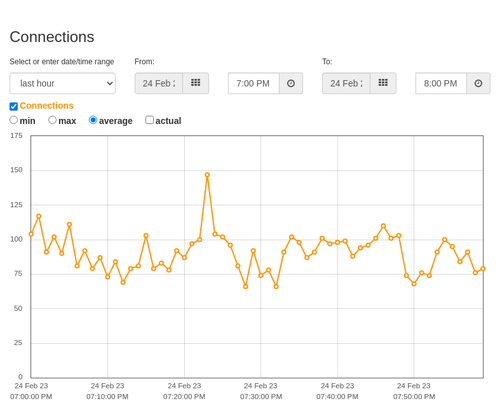
Task: Click the first data point at 07:00:00 PM
Action: tap(31, 234)
